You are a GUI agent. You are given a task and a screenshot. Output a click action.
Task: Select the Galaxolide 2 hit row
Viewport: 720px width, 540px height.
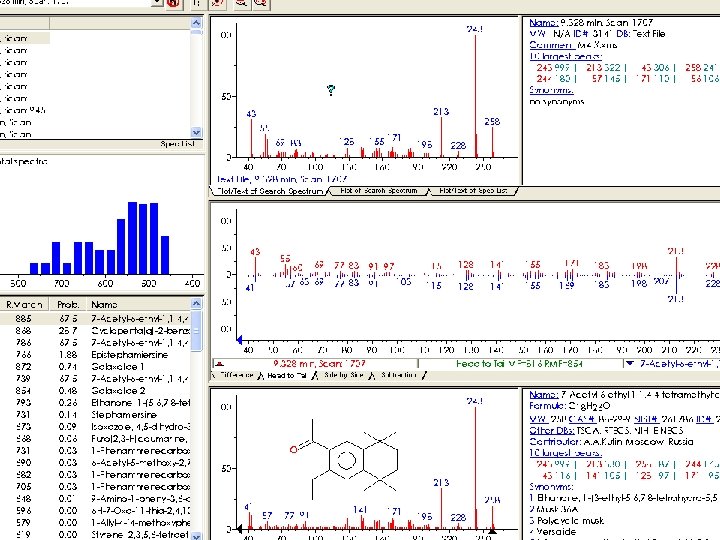click(95, 390)
